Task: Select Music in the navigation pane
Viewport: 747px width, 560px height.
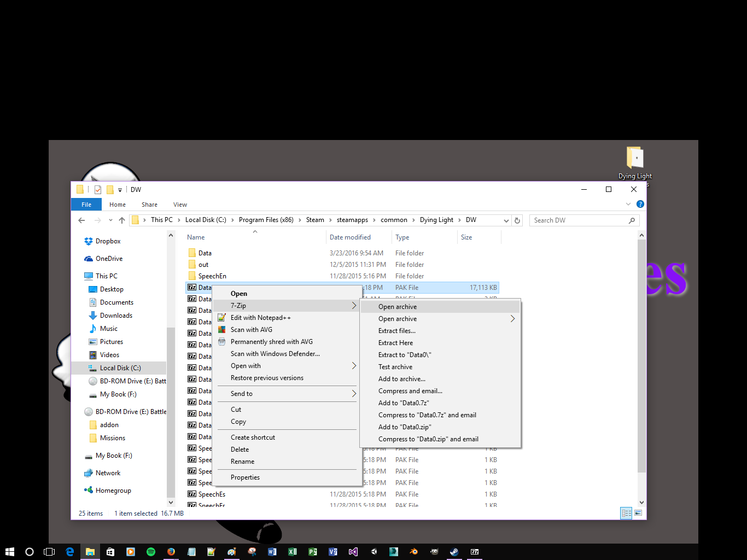Action: [x=103, y=329]
